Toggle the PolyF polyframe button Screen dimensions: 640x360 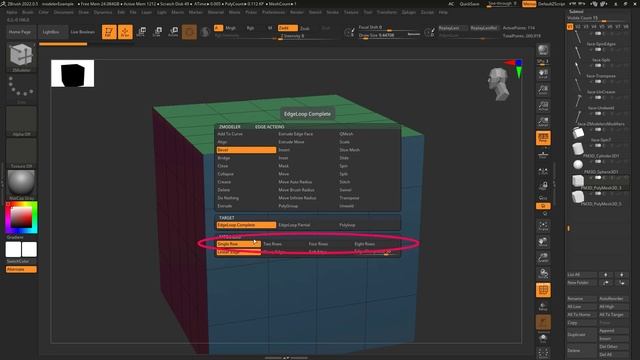click(543, 290)
